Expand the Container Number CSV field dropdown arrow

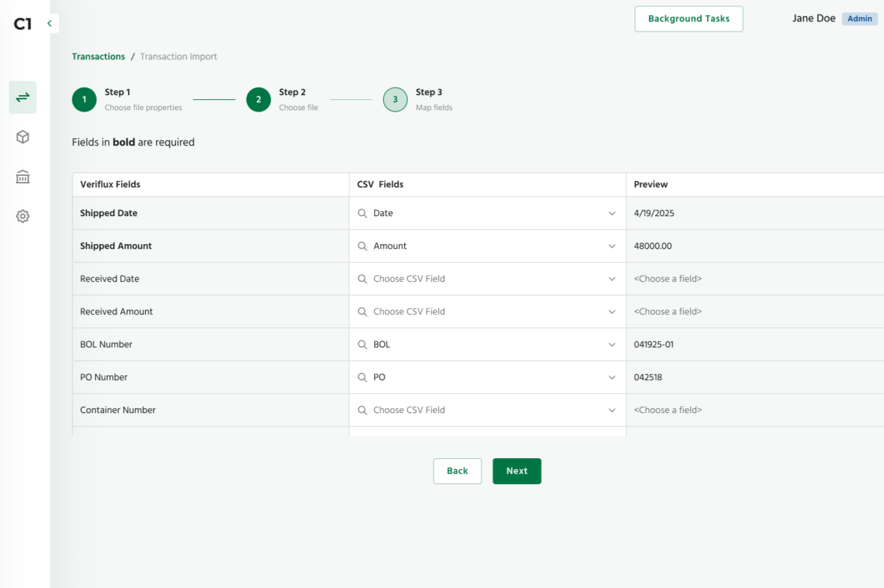point(612,410)
